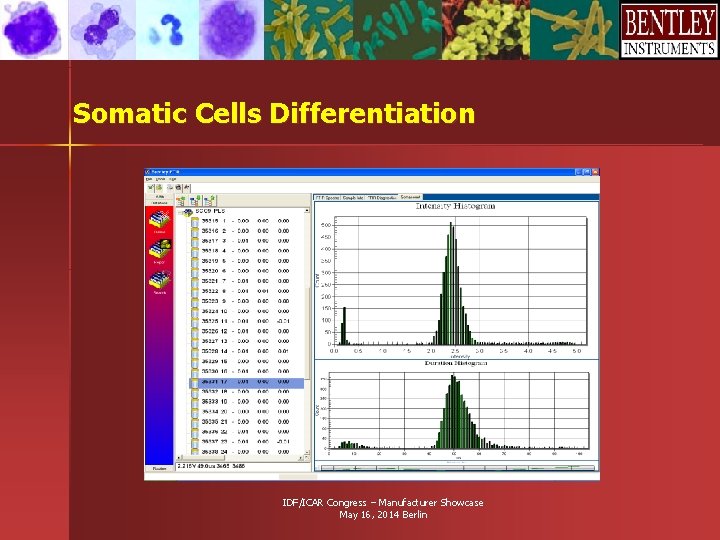The width and height of the screenshot is (720, 540).
Task: Select sample row numbered 24 at list bottom
Action: click(246, 452)
